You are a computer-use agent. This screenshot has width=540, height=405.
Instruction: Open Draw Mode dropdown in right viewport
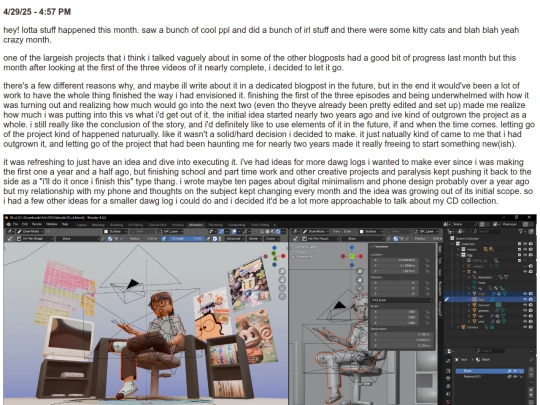(316, 231)
